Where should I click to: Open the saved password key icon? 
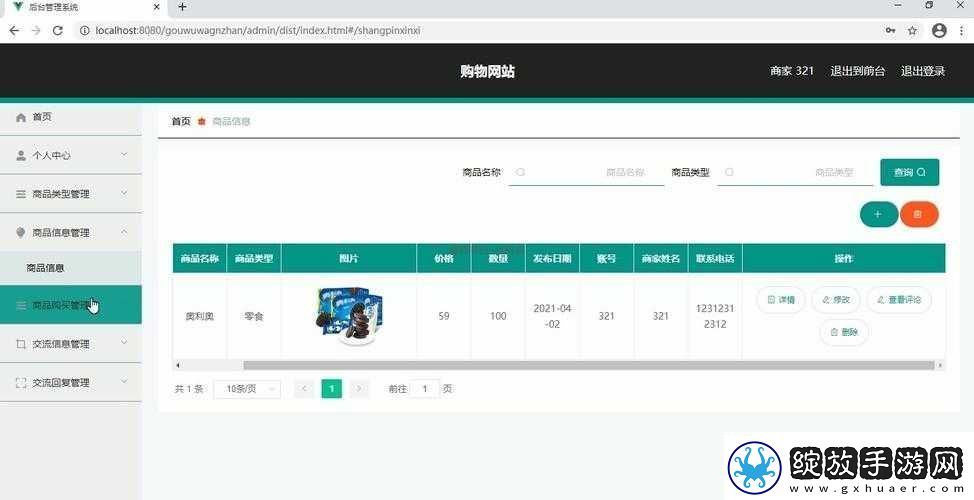(x=890, y=30)
